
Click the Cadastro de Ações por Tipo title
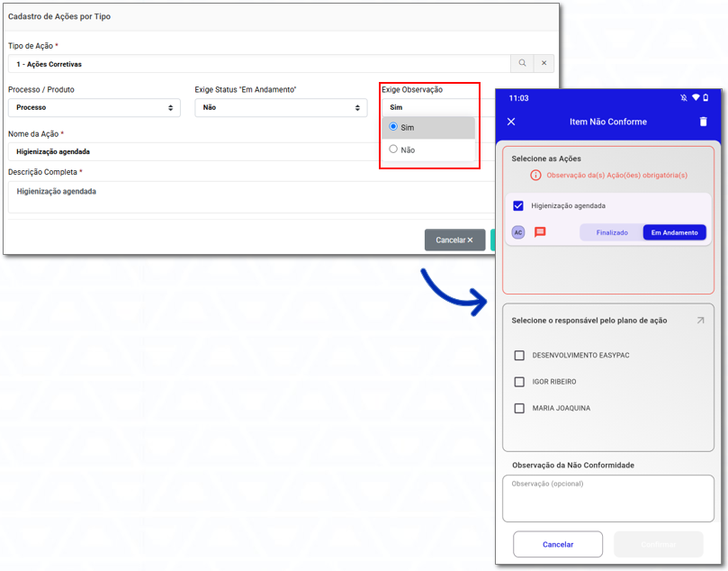[x=59, y=16]
